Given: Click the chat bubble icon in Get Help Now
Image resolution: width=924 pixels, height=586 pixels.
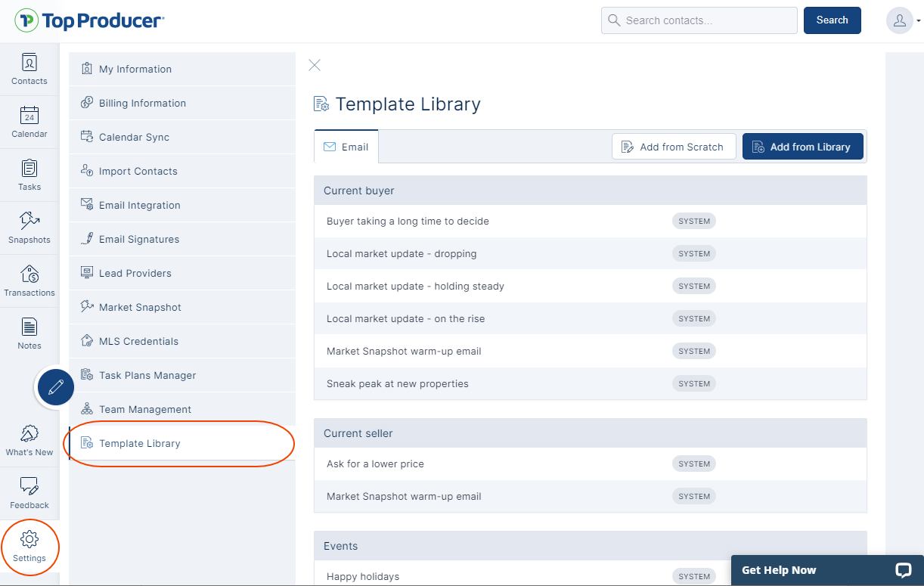Looking at the screenshot, I should [903, 570].
